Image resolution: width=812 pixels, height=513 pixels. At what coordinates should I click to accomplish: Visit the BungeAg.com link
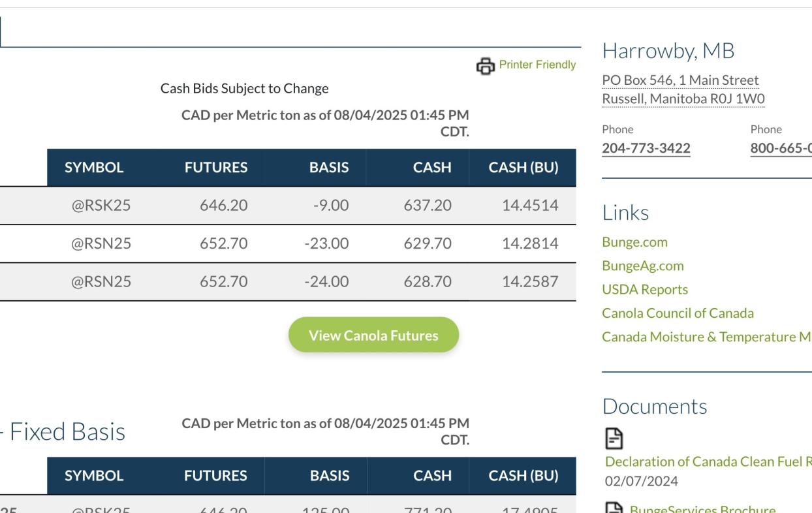(x=642, y=266)
